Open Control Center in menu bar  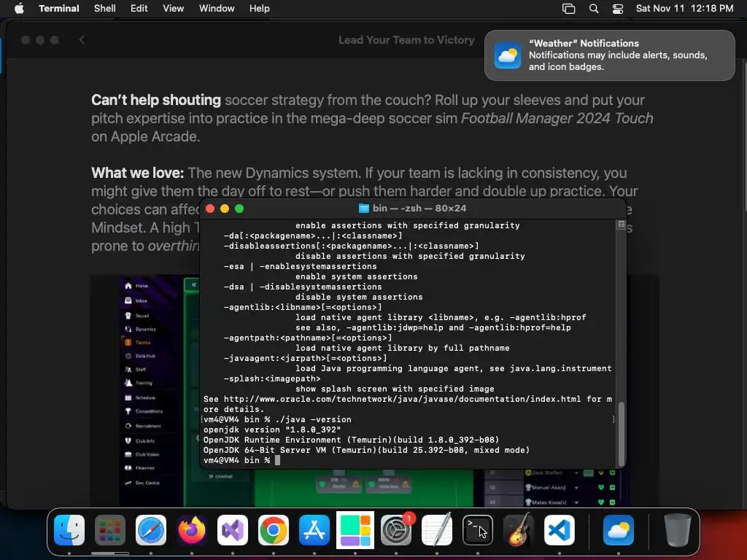618,8
